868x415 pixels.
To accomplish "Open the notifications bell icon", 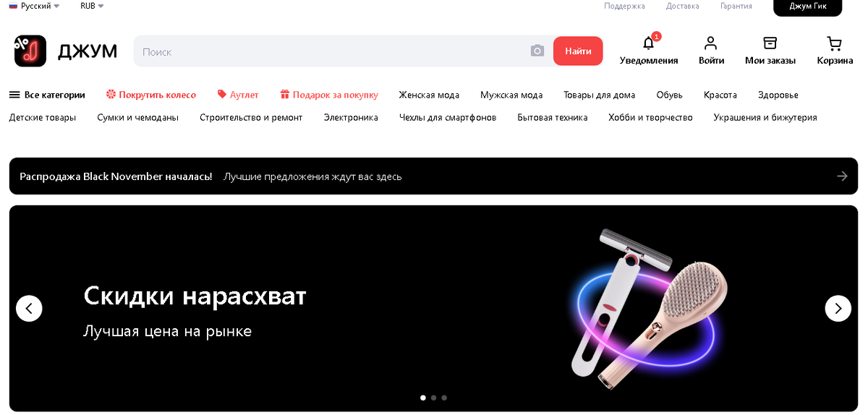I will pos(649,43).
